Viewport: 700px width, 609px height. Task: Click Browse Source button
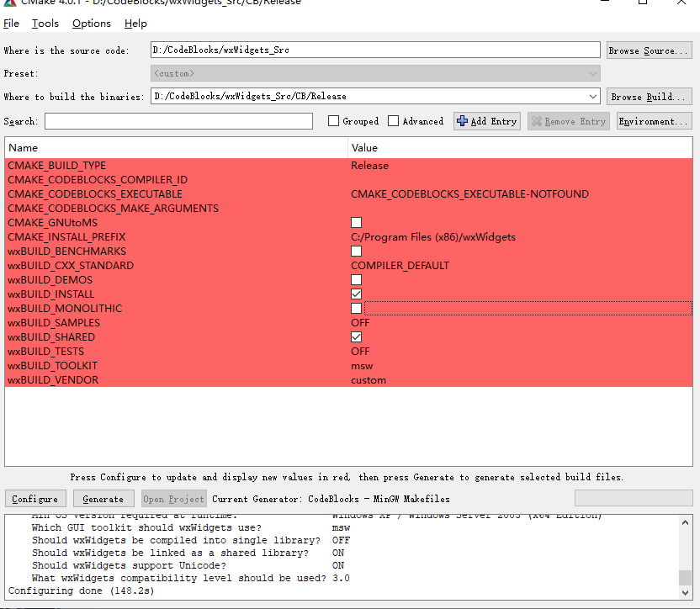pyautogui.click(x=650, y=50)
